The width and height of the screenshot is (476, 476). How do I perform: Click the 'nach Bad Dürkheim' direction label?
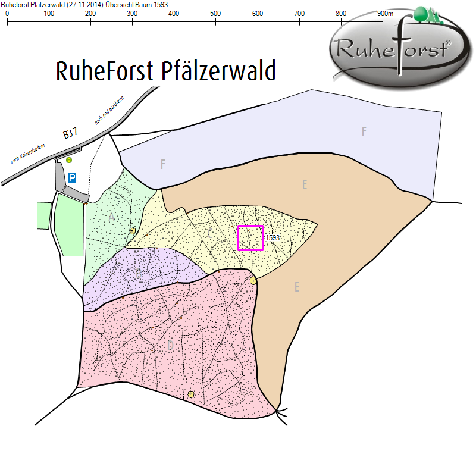(x=109, y=111)
